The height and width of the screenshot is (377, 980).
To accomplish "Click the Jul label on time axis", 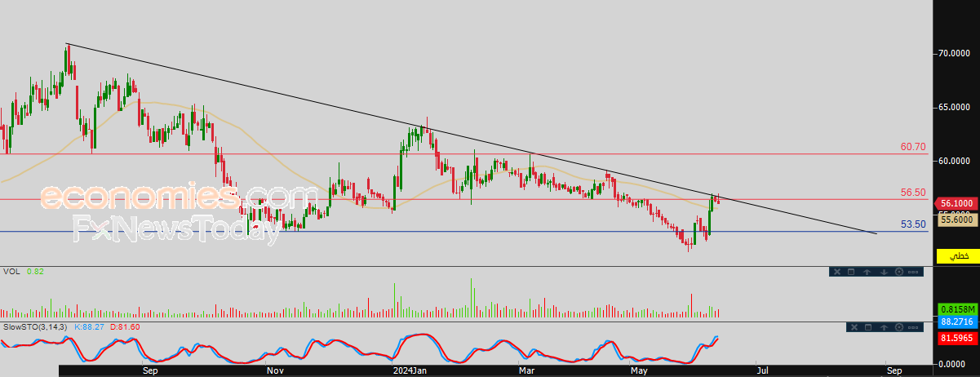I will pyautogui.click(x=762, y=370).
